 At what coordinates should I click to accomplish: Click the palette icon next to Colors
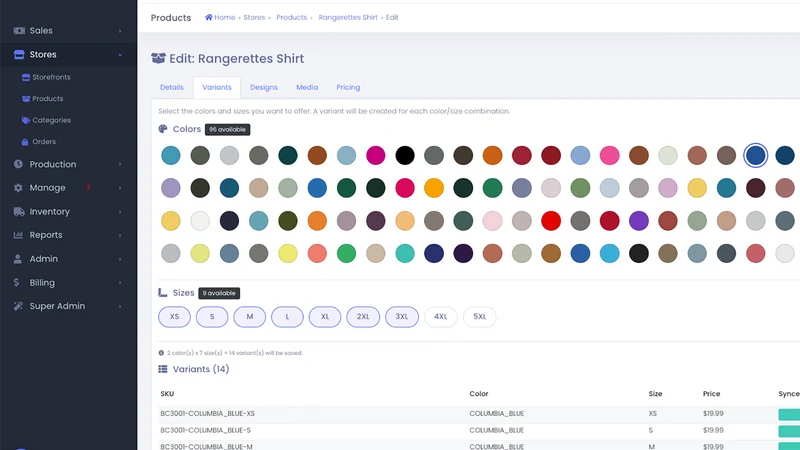[x=163, y=129]
